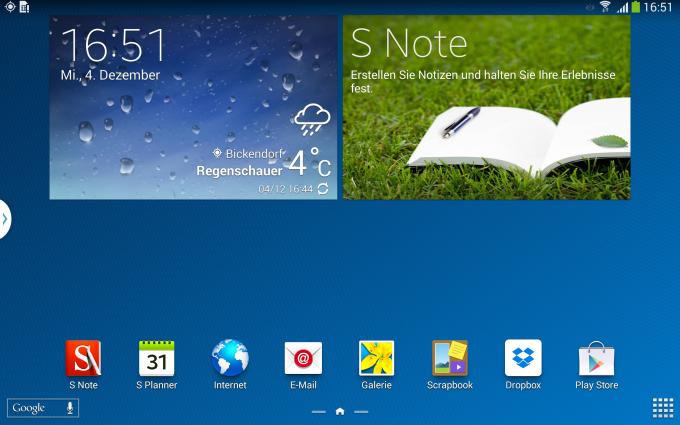
Task: Open the Internet browser globe icon
Action: click(230, 358)
